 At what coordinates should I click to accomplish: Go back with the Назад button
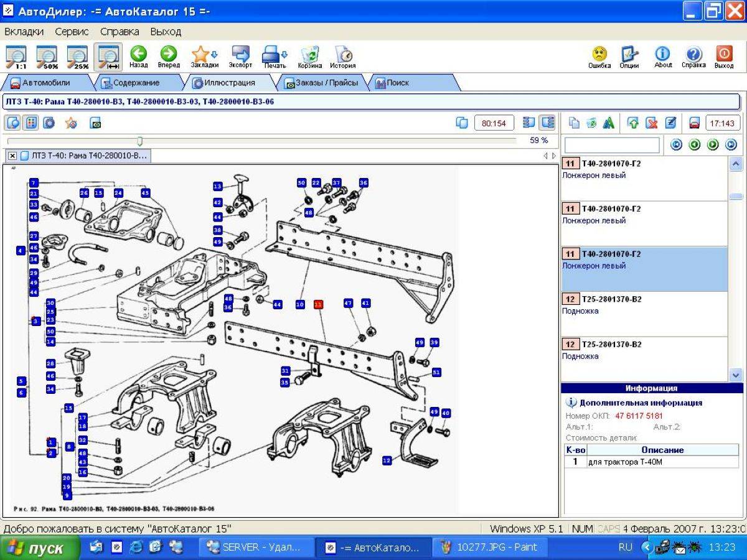(x=138, y=57)
